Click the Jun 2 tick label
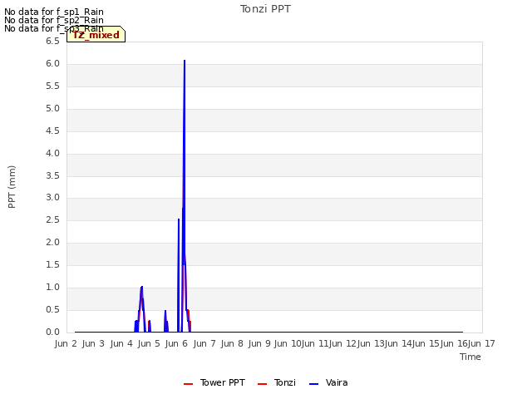 coord(66,343)
